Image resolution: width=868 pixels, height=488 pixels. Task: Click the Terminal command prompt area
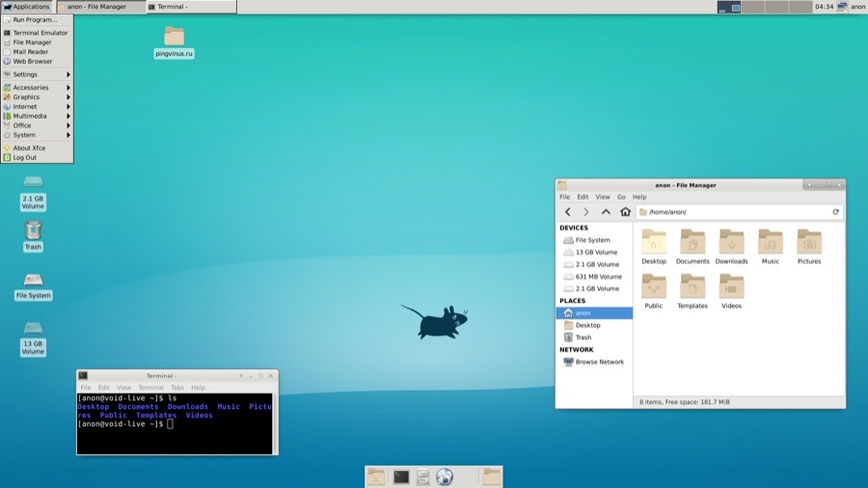point(175,423)
